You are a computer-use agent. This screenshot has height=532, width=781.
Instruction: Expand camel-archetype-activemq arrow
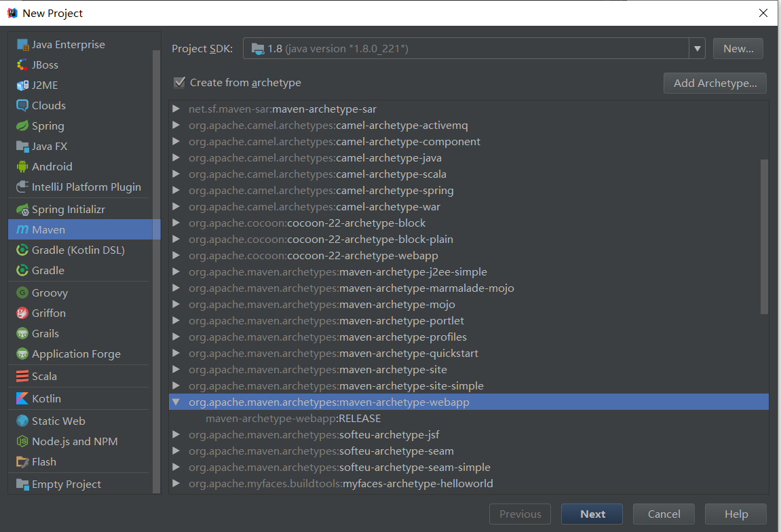(176, 125)
